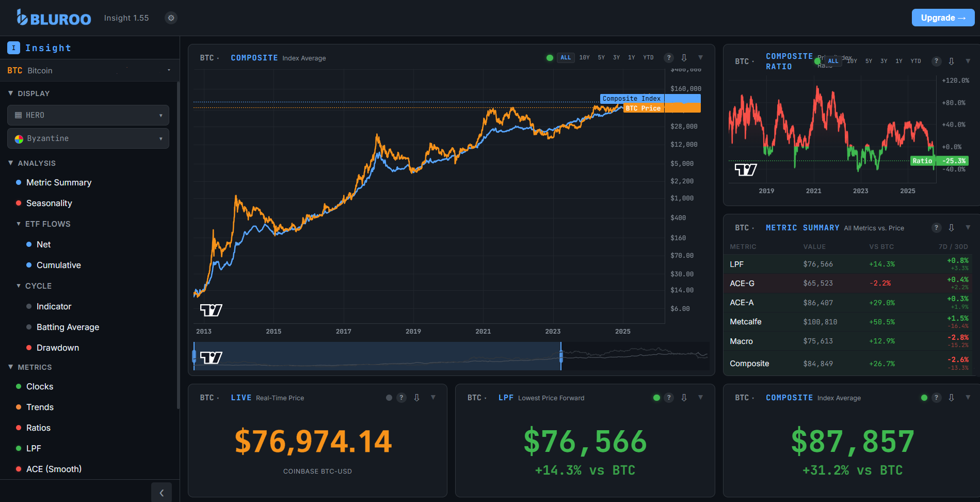Open the BLUROO home logo

click(x=54, y=18)
